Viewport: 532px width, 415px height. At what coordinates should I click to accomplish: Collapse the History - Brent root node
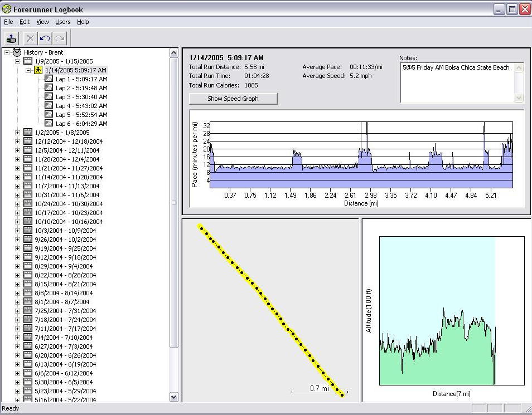tap(7, 52)
